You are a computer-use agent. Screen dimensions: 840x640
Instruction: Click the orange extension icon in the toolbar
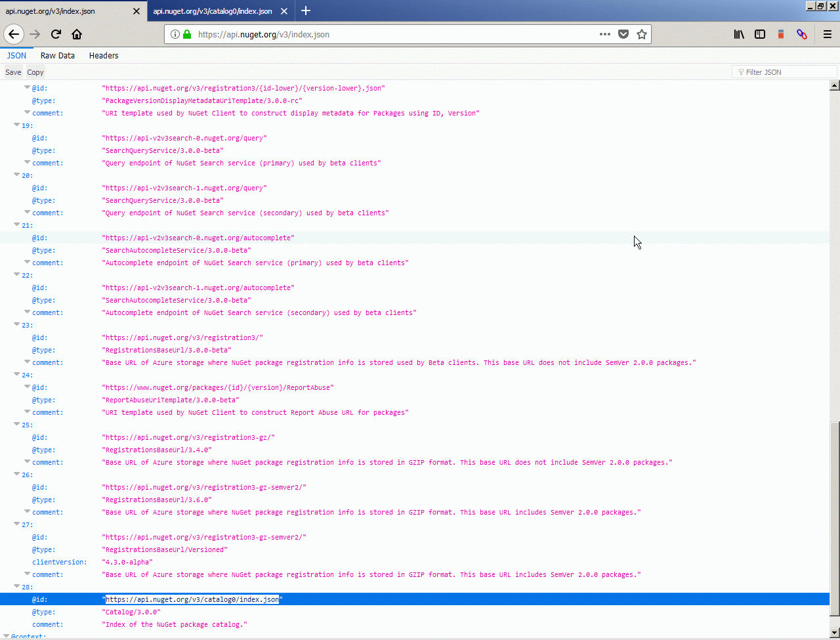point(781,35)
